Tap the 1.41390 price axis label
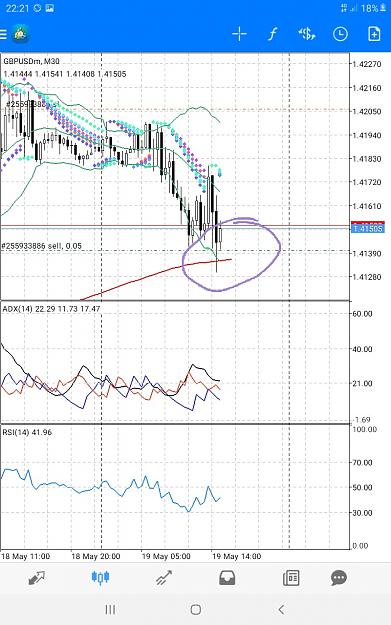The width and height of the screenshot is (391, 625). [367, 254]
